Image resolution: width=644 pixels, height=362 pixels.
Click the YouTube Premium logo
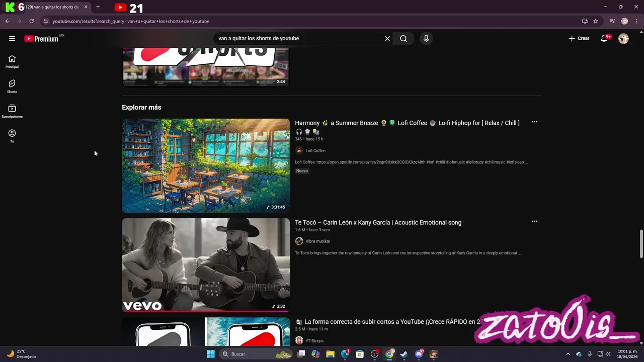click(41, 39)
